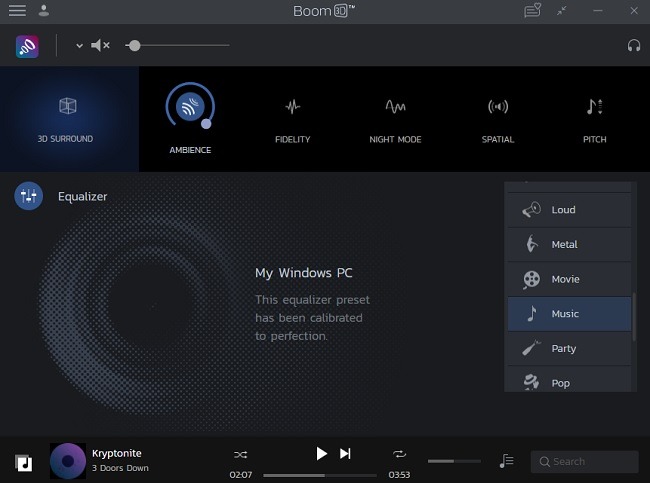The image size is (650, 483).
Task: Select the Metal equalizer preset
Action: [x=569, y=245]
